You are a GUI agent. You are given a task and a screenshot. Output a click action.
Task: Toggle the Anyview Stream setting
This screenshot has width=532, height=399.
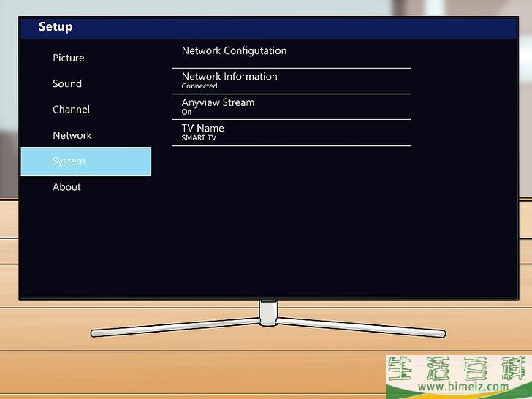point(218,102)
